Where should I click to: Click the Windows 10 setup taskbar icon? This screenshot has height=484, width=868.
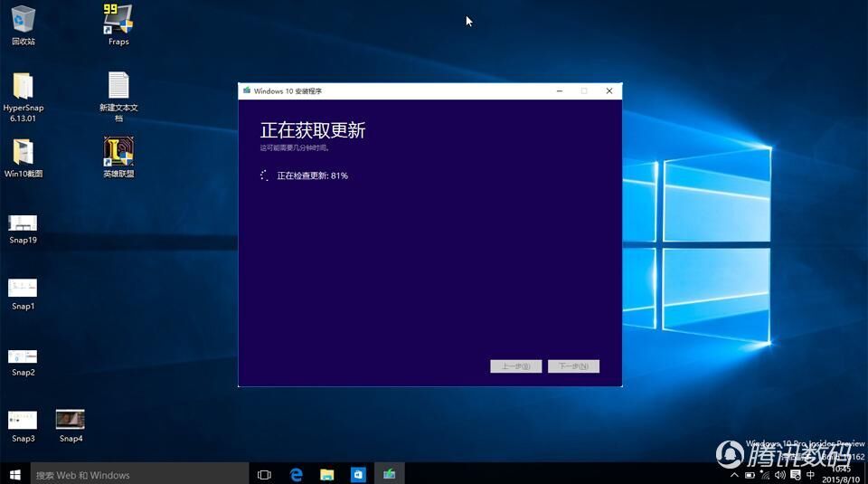point(389,474)
